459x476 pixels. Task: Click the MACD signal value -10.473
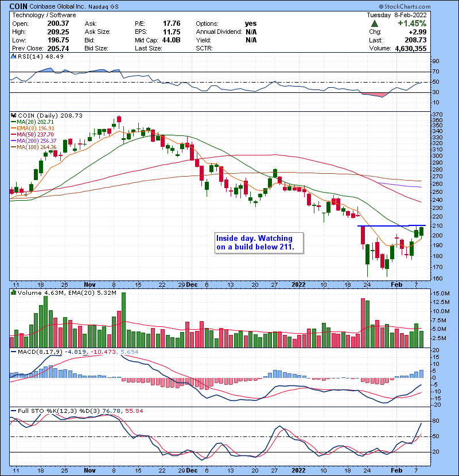(103, 352)
